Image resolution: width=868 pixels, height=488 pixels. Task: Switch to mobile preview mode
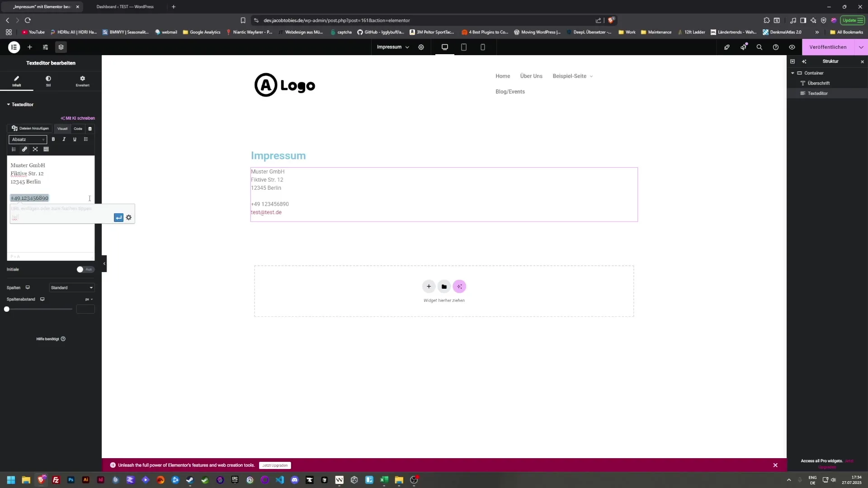pyautogui.click(x=483, y=47)
